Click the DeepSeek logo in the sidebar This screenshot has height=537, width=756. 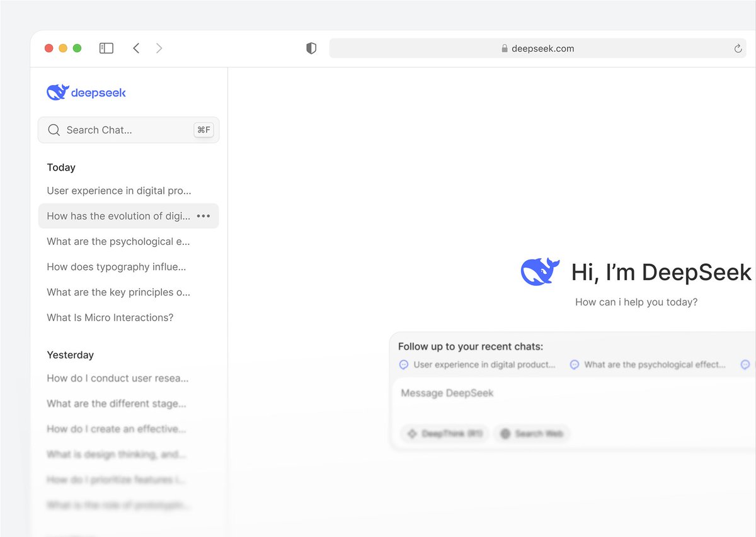[x=86, y=93]
